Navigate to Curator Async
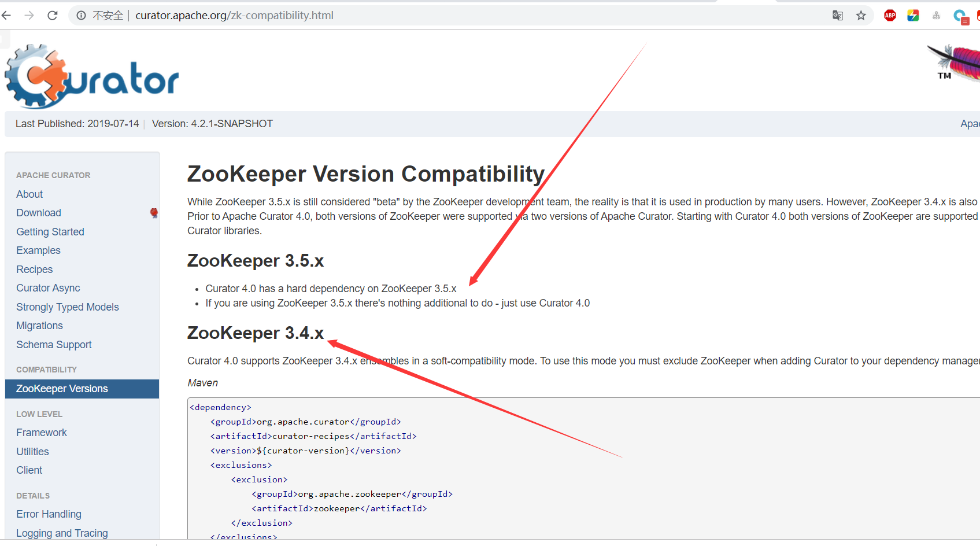Image resolution: width=980 pixels, height=546 pixels. pyautogui.click(x=48, y=288)
